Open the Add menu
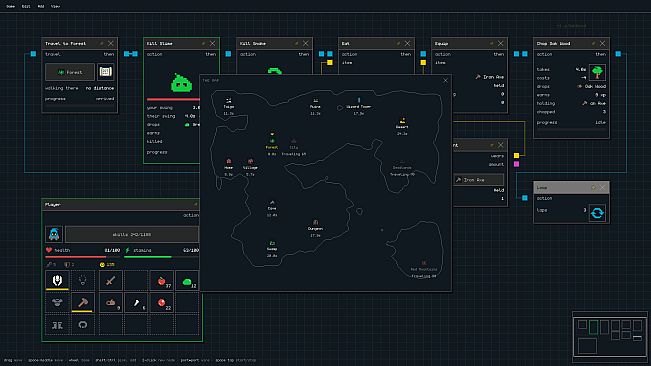This screenshot has height=366, width=651. (41, 6)
